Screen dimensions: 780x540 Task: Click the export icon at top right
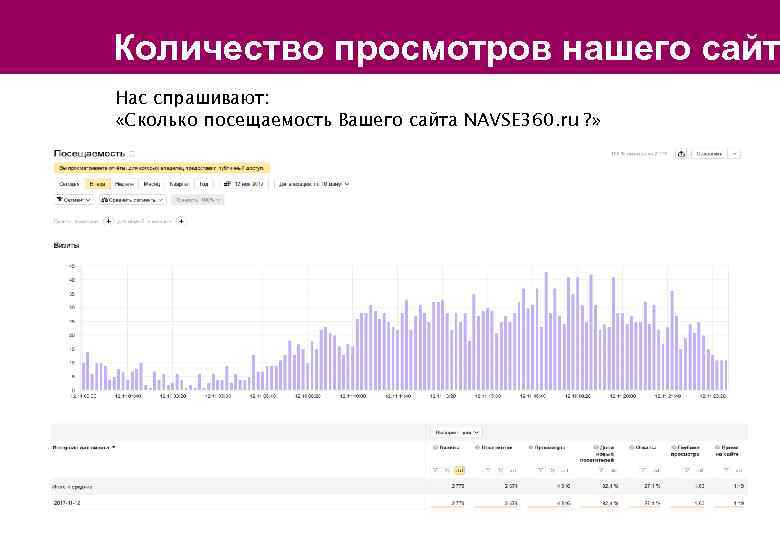point(681,154)
